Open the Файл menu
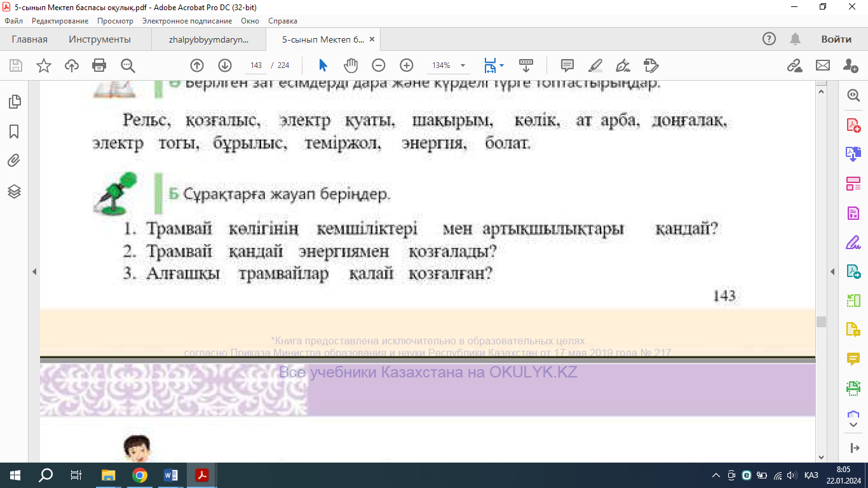The height and width of the screenshot is (488, 868). click(13, 21)
